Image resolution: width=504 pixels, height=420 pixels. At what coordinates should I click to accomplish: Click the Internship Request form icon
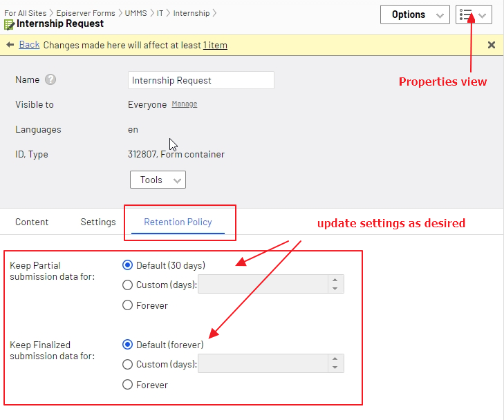tap(9, 24)
